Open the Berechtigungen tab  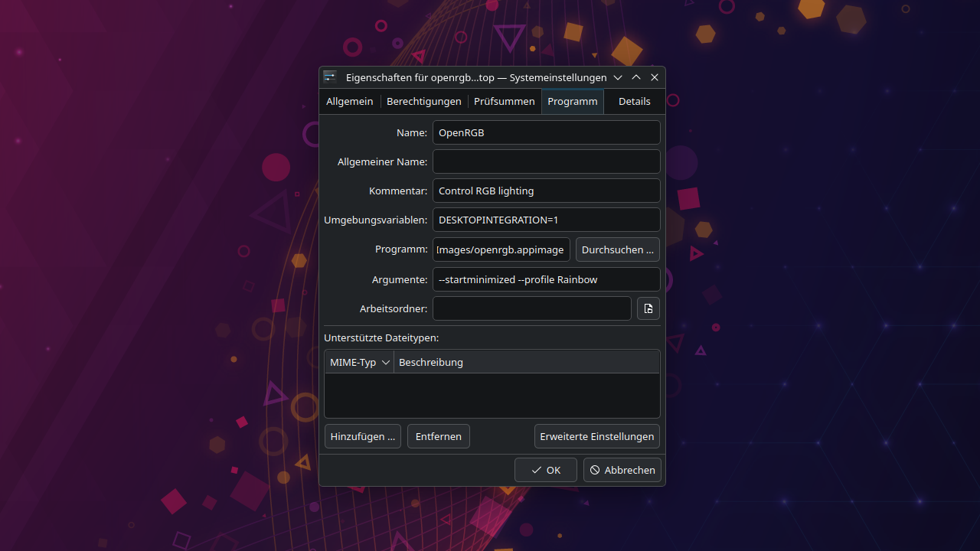(423, 102)
